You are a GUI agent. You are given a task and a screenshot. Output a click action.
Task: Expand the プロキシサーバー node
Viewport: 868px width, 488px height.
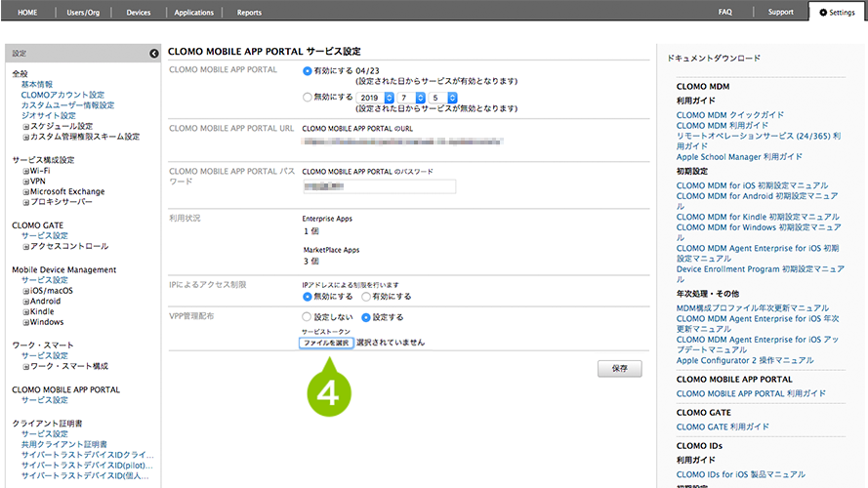[x=26, y=202]
